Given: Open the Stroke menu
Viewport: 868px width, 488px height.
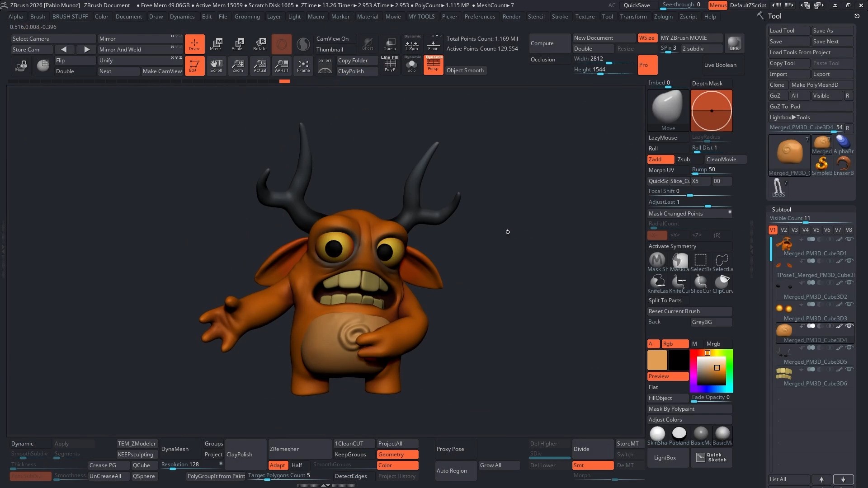Looking at the screenshot, I should pos(559,16).
